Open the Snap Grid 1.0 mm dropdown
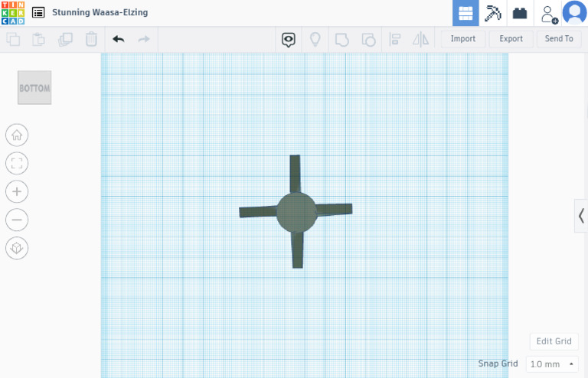This screenshot has width=588, height=378. pyautogui.click(x=552, y=363)
